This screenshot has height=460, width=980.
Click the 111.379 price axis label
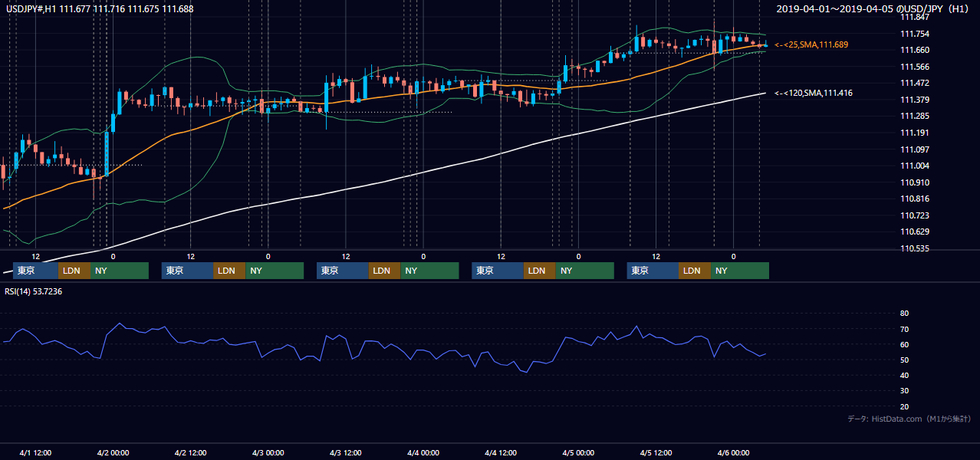[x=914, y=100]
